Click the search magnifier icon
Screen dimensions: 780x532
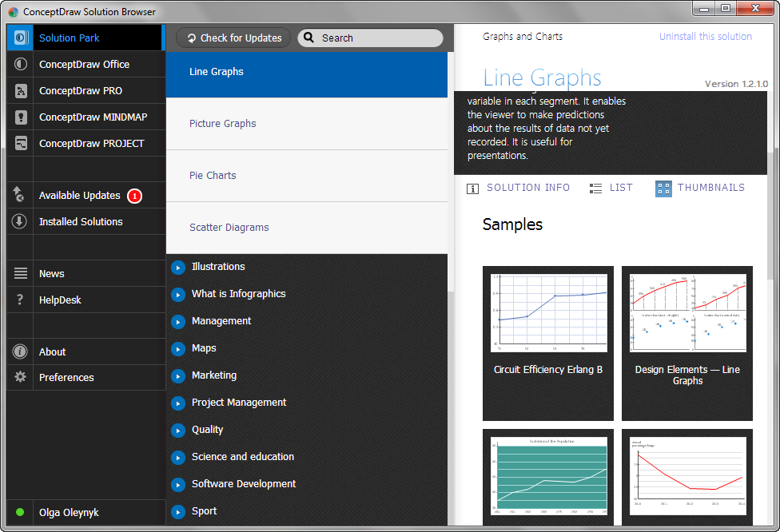coord(308,38)
